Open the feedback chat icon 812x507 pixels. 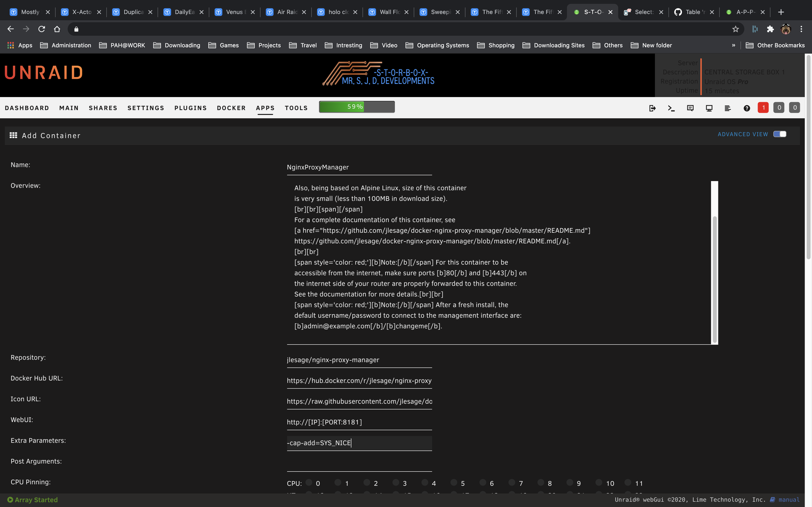point(690,108)
